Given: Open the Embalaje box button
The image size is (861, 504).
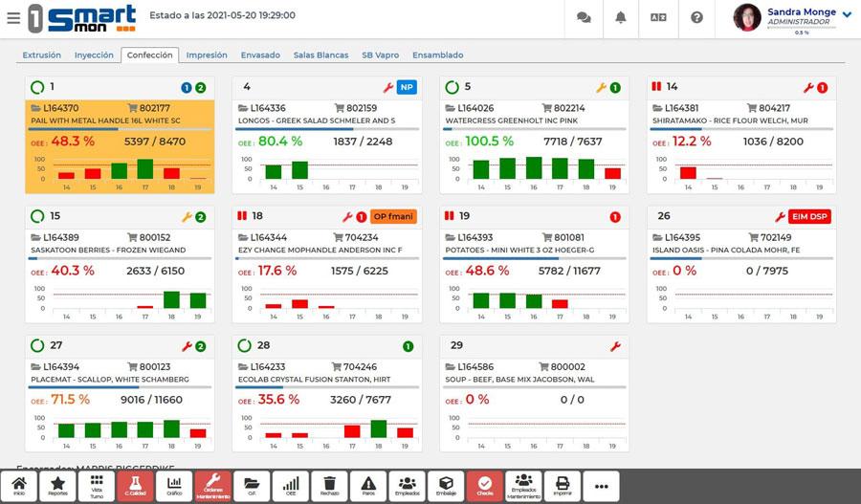Looking at the screenshot, I should (446, 486).
